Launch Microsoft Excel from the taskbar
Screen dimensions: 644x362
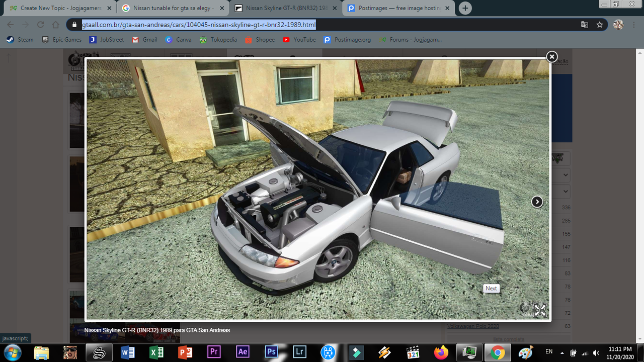point(156,352)
